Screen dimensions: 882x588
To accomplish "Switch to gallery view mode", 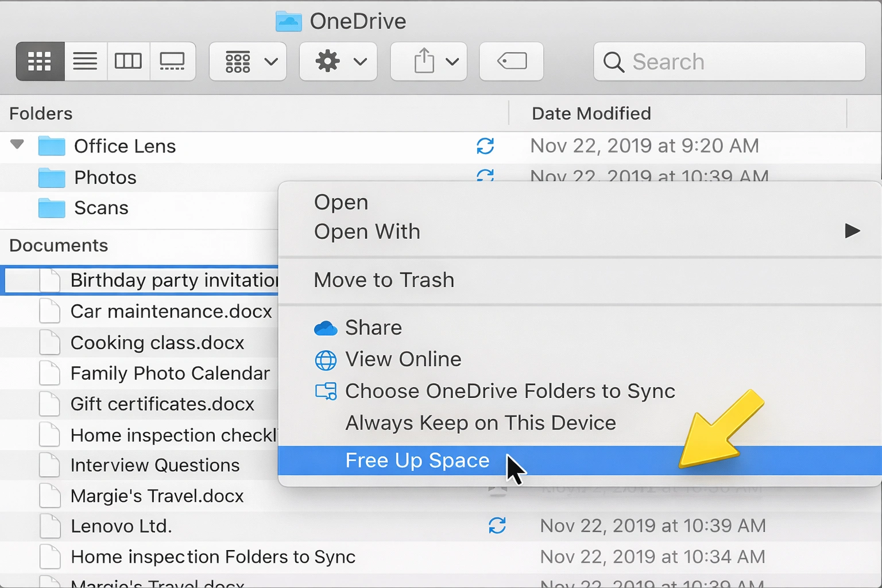I will [172, 61].
